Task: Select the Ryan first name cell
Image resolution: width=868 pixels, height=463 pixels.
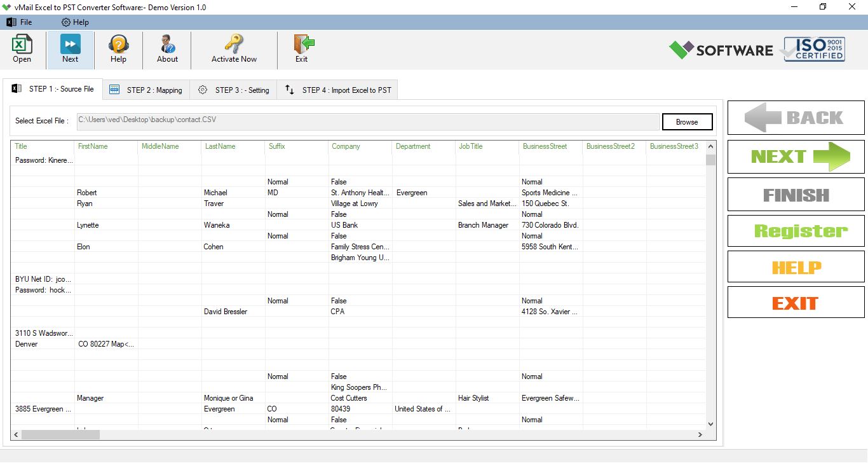Action: pos(106,204)
